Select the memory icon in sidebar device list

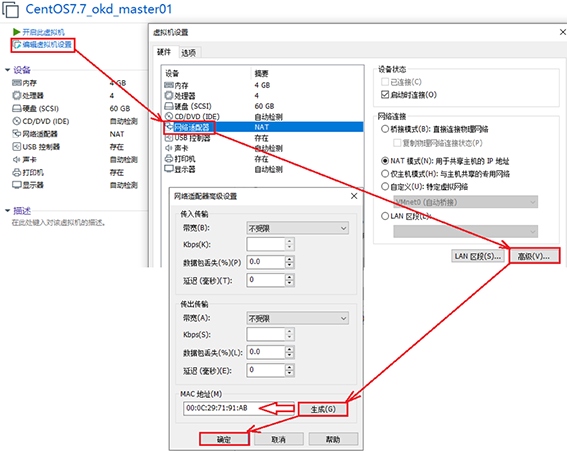[x=17, y=83]
